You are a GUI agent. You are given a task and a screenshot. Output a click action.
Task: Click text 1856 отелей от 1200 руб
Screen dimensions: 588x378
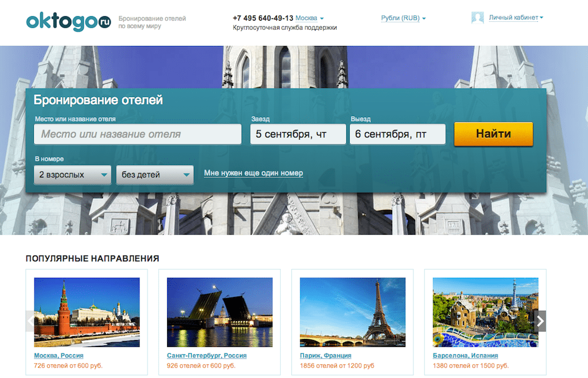pyautogui.click(x=337, y=365)
